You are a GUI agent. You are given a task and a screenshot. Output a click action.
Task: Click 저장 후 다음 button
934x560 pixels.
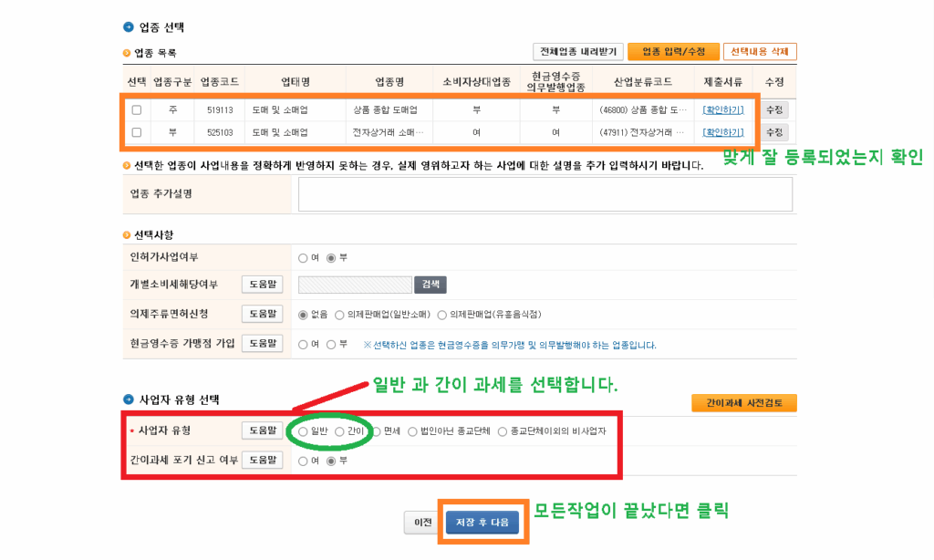483,523
